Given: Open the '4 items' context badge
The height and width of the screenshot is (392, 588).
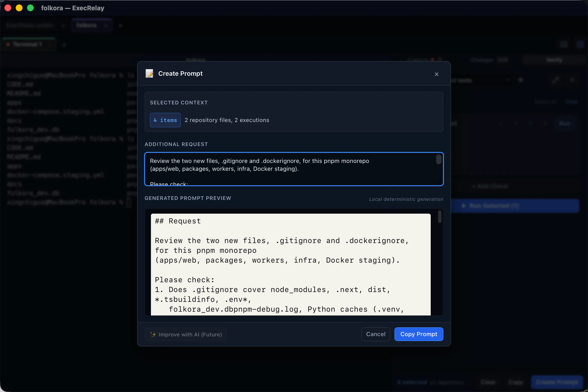Looking at the screenshot, I should pyautogui.click(x=165, y=120).
